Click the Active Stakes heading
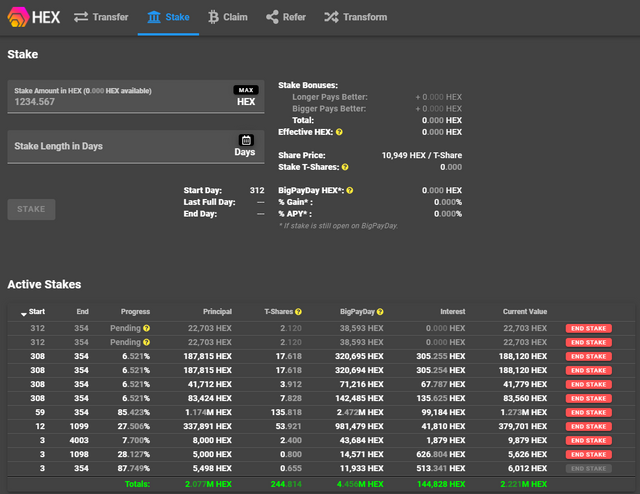 [44, 284]
